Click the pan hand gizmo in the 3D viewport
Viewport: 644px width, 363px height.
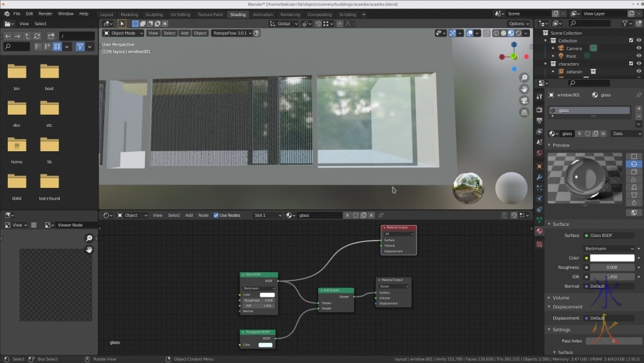(x=525, y=89)
